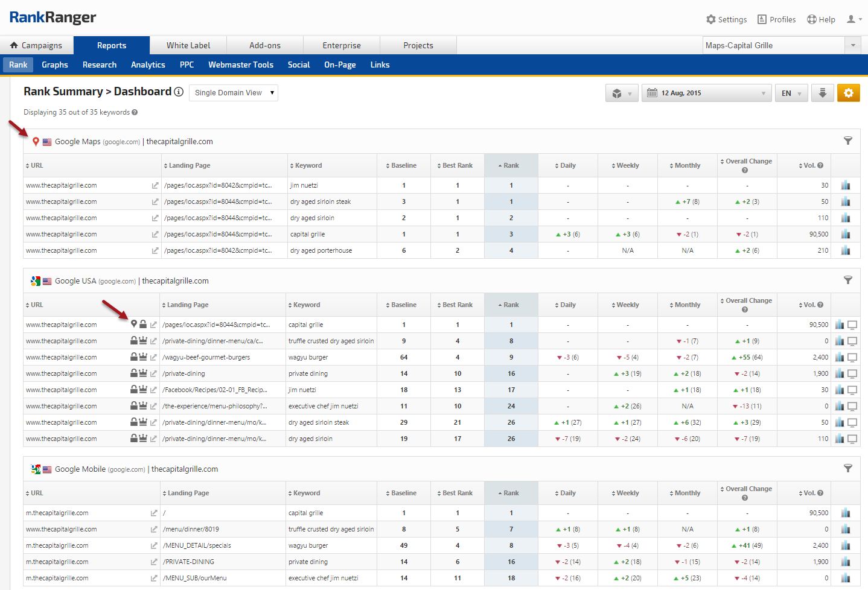Open /wagyu-beef-gourmet-burgers landing page link
Screen dimensions: 868x590
(206, 357)
